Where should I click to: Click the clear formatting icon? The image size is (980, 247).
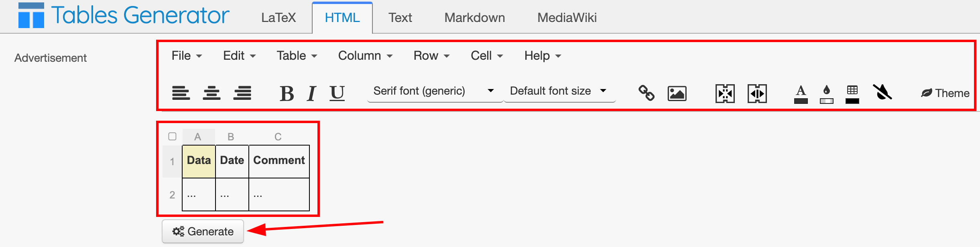point(882,92)
